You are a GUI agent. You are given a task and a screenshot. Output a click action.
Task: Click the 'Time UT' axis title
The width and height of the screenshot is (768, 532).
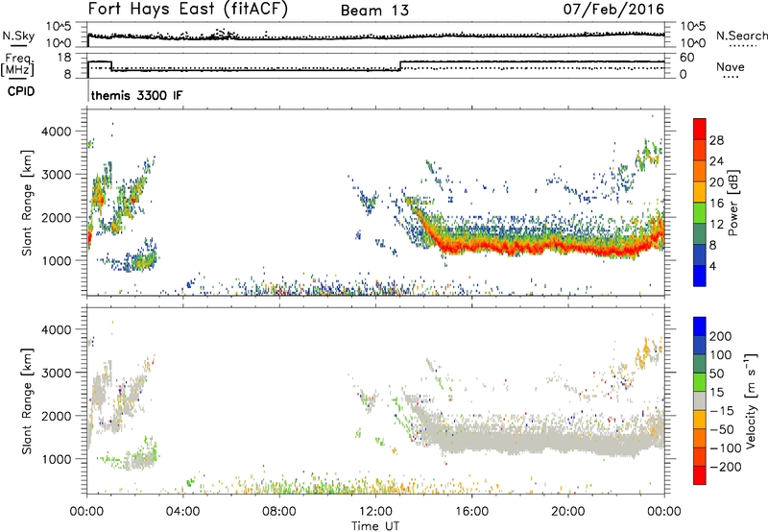(x=375, y=526)
